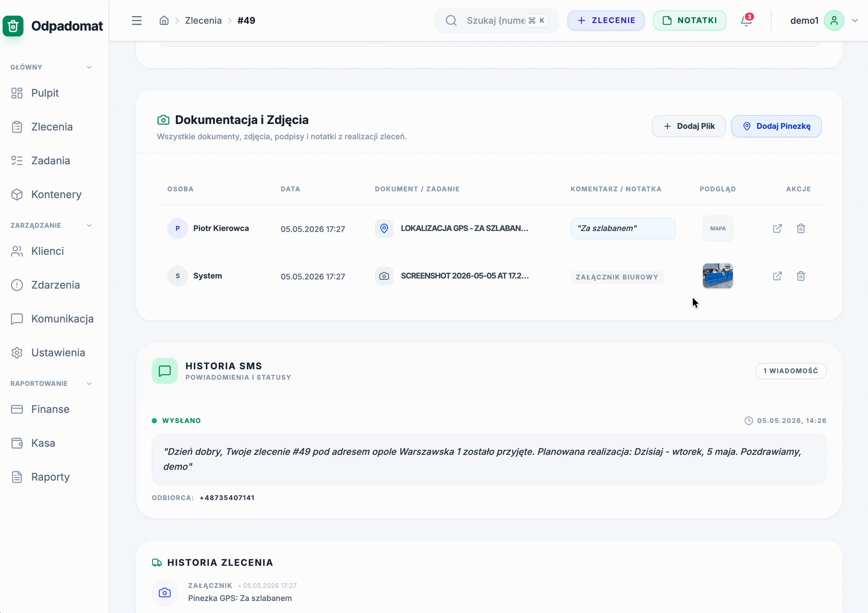Click the OSOBA column header
Viewport: 868px width, 613px height.
click(x=180, y=189)
